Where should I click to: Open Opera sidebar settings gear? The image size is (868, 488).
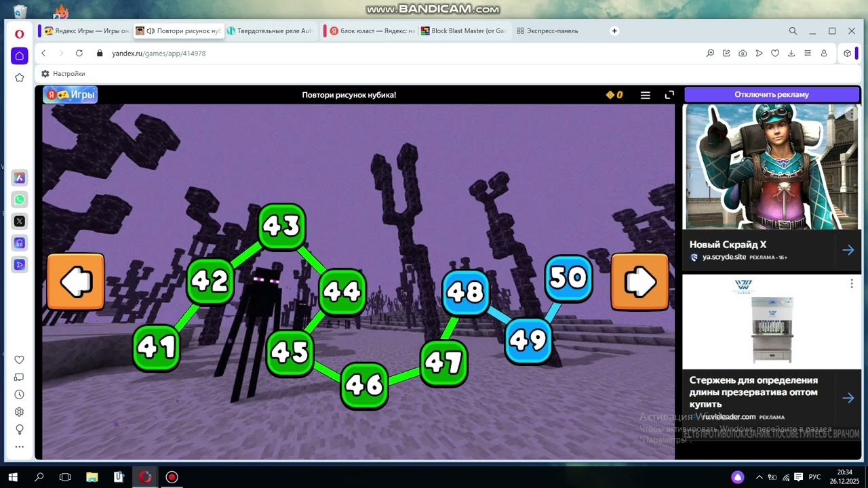tap(20, 412)
